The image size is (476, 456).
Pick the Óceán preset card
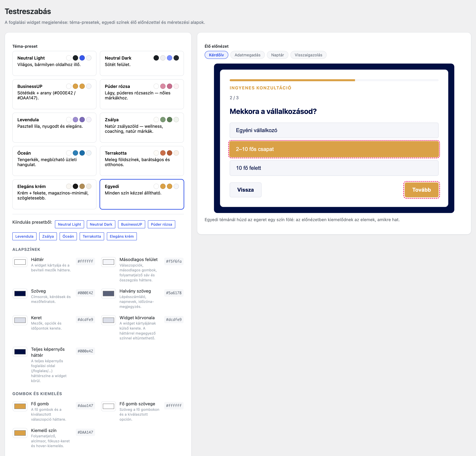click(x=54, y=161)
